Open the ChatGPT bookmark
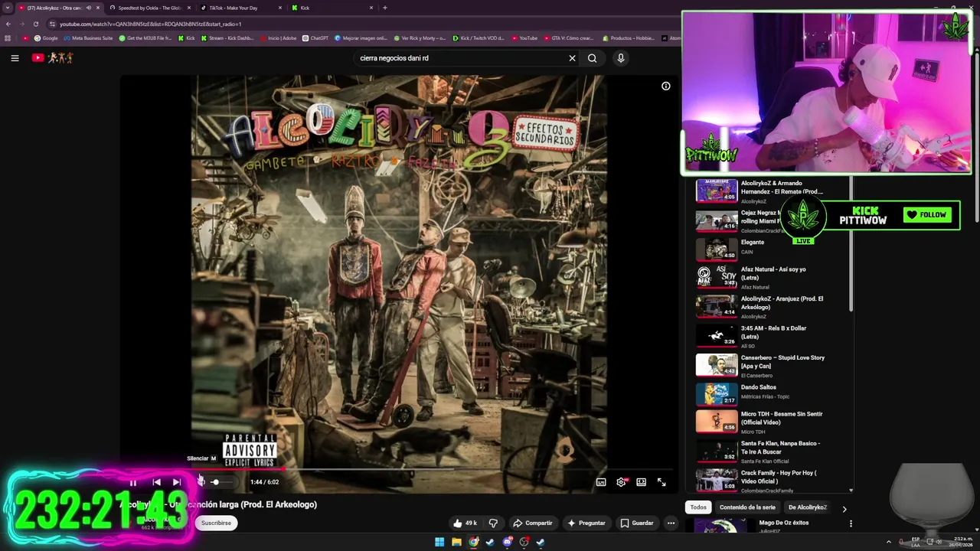Screen dimensions: 980x551 (x=315, y=38)
